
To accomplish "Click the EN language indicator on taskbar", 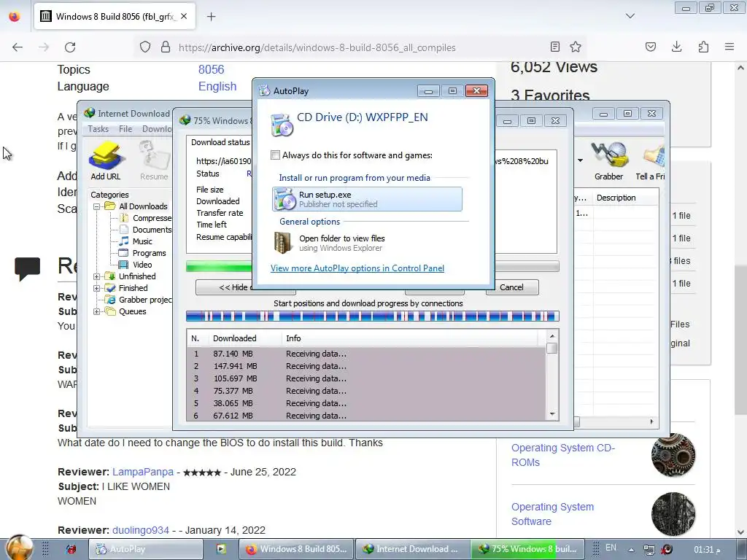I will tap(611, 548).
